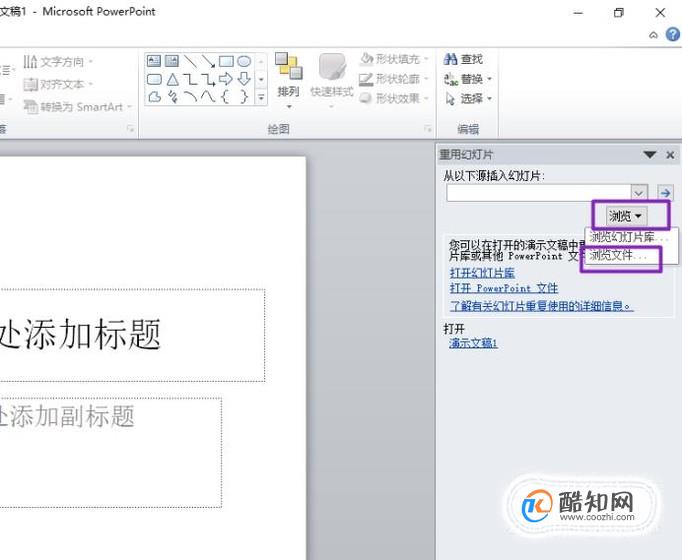This screenshot has height=560, width=682.
Task: Click the go arrow next to source field
Action: point(665,192)
